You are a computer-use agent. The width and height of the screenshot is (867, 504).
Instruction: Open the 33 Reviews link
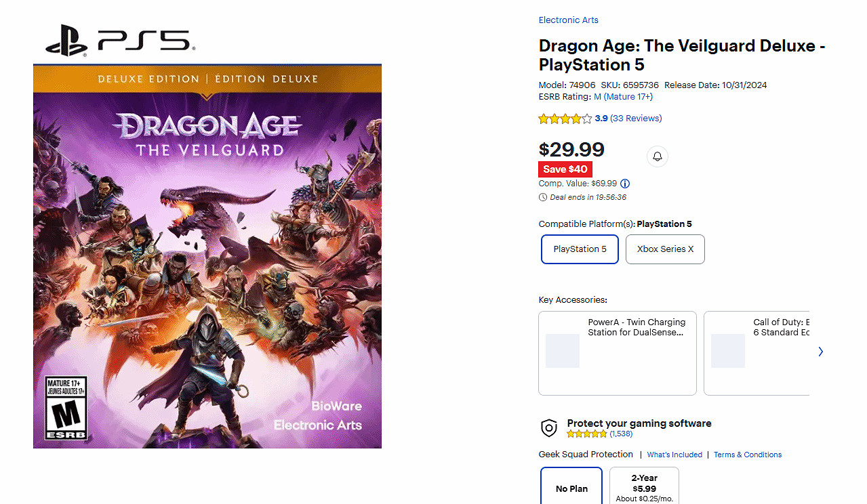pyautogui.click(x=636, y=119)
